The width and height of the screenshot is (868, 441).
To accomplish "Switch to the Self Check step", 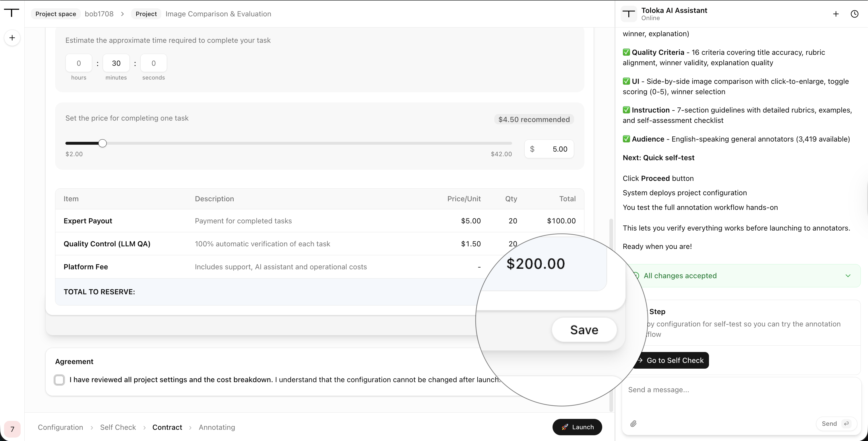I will click(x=118, y=427).
